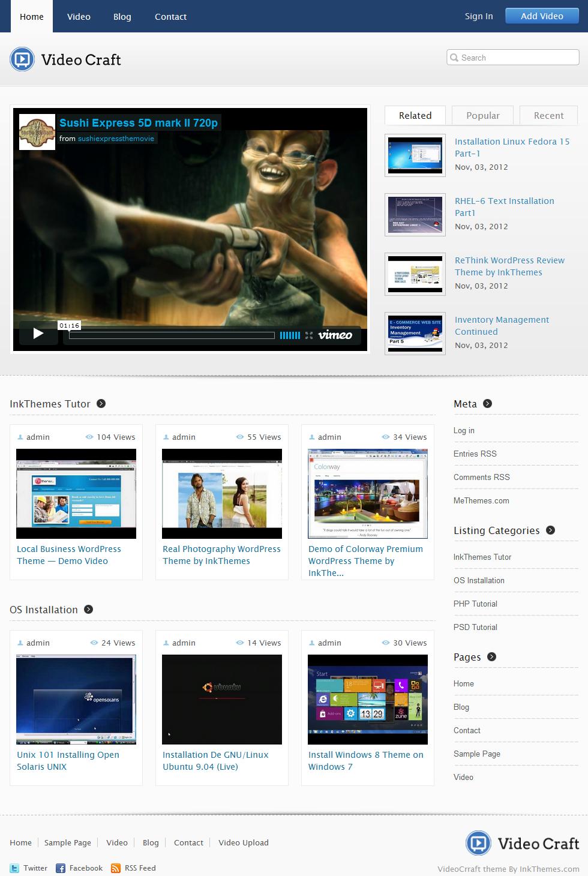Screen dimensions: 588x876
Task: Open Installation Linux Fedora 15 Part-1 link
Action: click(512, 148)
